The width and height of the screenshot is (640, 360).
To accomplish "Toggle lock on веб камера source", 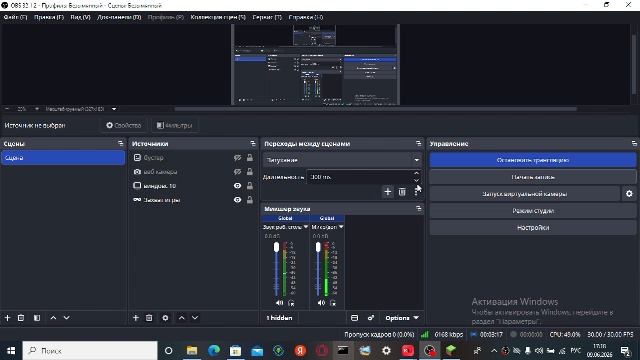I will coord(250,172).
